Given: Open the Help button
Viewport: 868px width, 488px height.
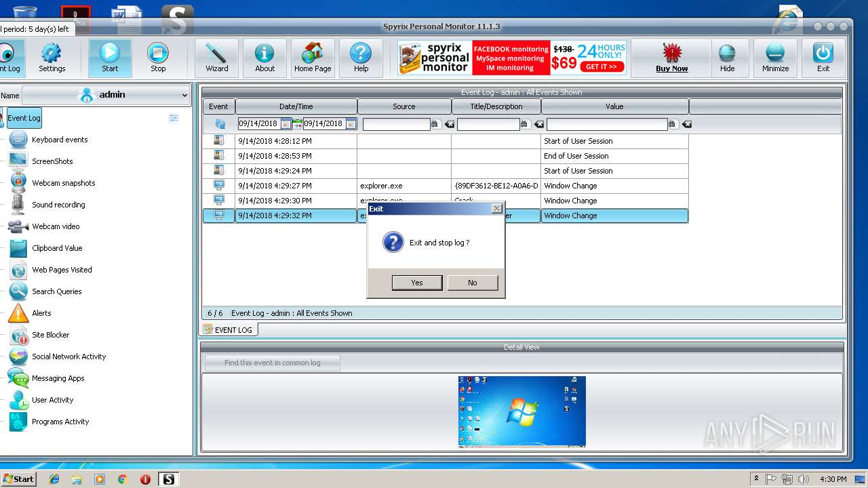Looking at the screenshot, I should 361,58.
